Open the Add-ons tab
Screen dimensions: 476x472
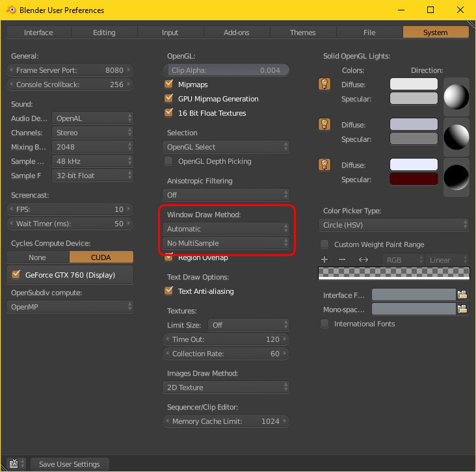pyautogui.click(x=237, y=32)
